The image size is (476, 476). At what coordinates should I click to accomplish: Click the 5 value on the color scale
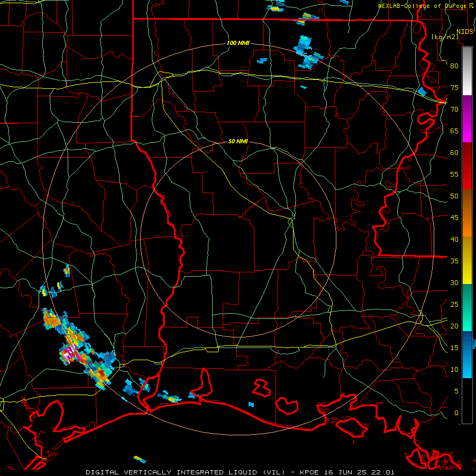pyautogui.click(x=456, y=391)
